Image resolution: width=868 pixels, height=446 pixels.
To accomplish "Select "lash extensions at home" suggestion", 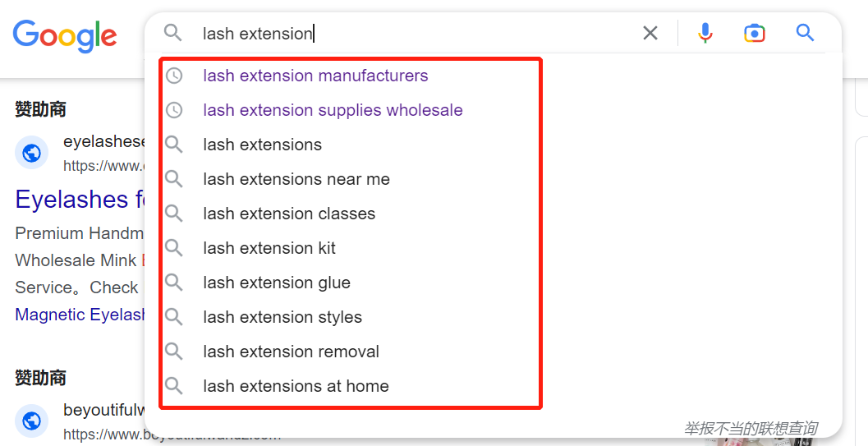I will click(296, 386).
